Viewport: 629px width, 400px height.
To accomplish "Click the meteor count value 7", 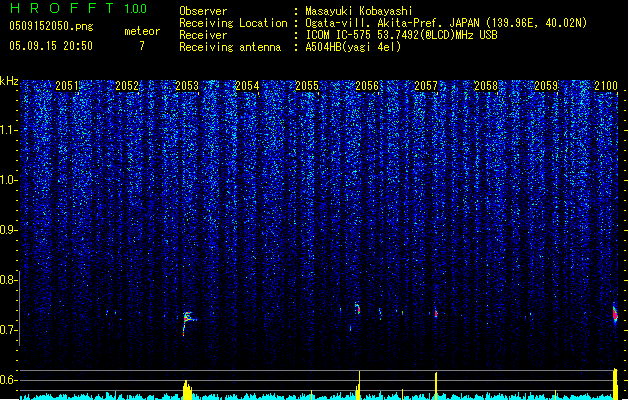I will 142,46.
